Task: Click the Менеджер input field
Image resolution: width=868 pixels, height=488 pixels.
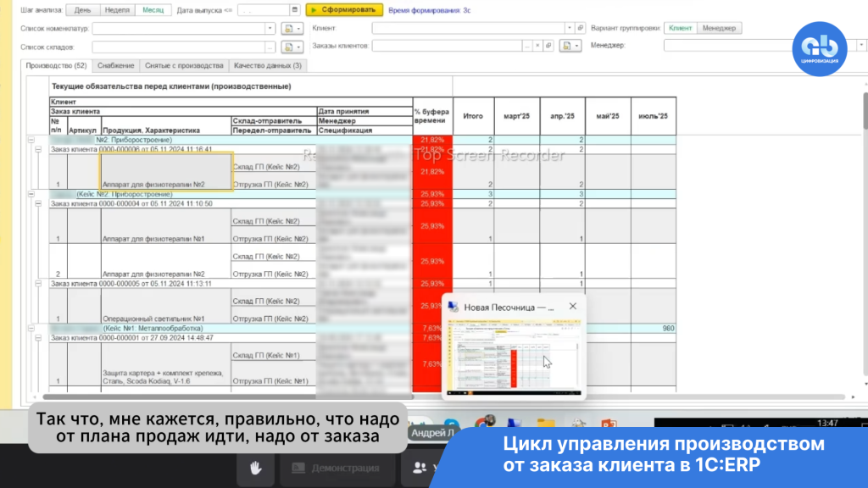Action: 760,46
